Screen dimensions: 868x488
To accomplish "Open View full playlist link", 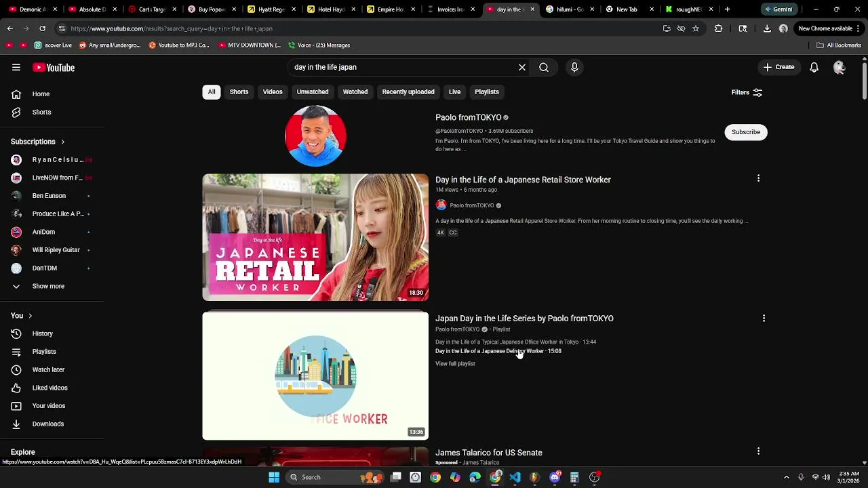I will (x=455, y=364).
